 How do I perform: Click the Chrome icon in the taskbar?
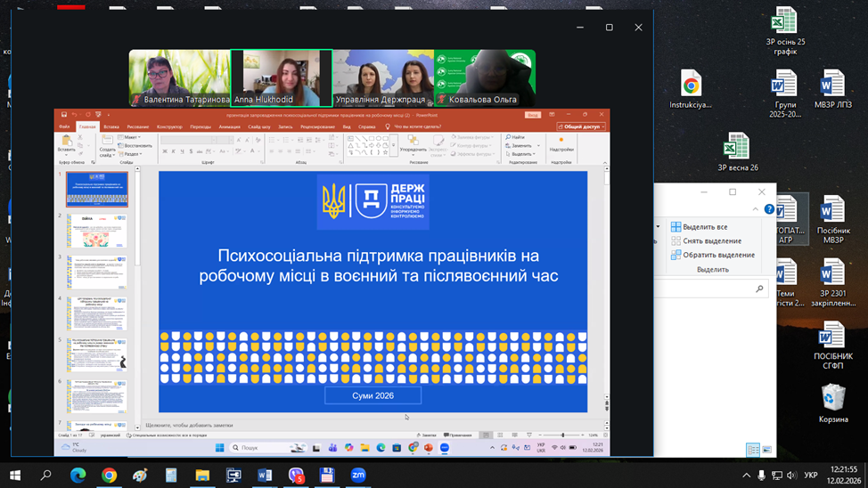pos(109,476)
